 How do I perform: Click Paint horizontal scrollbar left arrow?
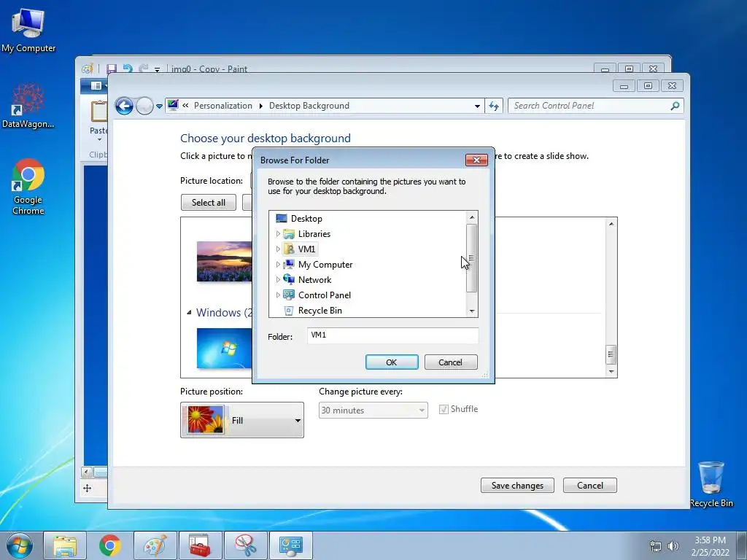87,472
